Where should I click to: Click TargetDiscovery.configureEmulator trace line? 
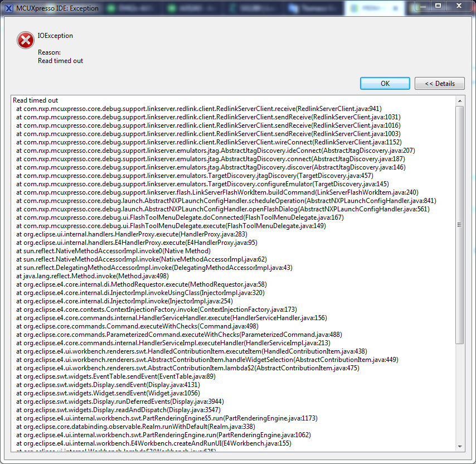[x=202, y=184]
